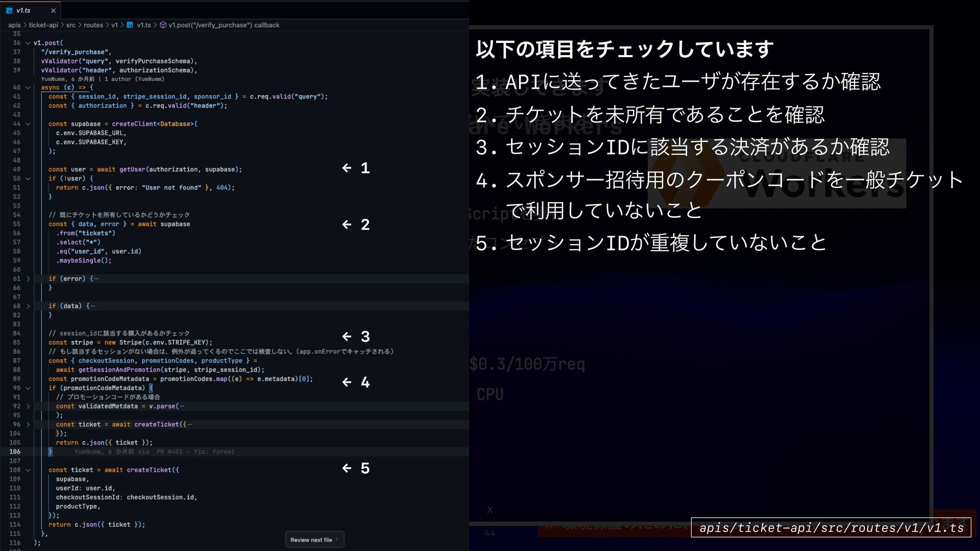This screenshot has height=551, width=980.
Task: Click the purple symbol cube icon in breadcrumbs
Action: 163,25
